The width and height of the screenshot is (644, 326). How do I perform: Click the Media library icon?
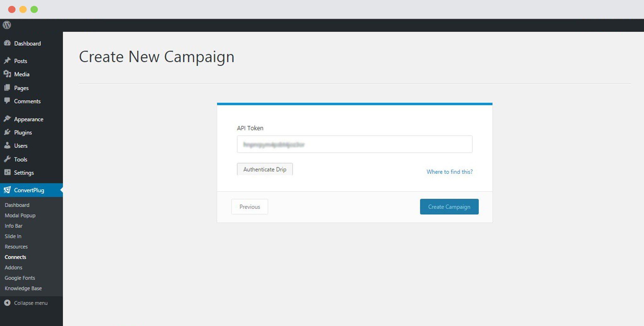click(x=7, y=74)
